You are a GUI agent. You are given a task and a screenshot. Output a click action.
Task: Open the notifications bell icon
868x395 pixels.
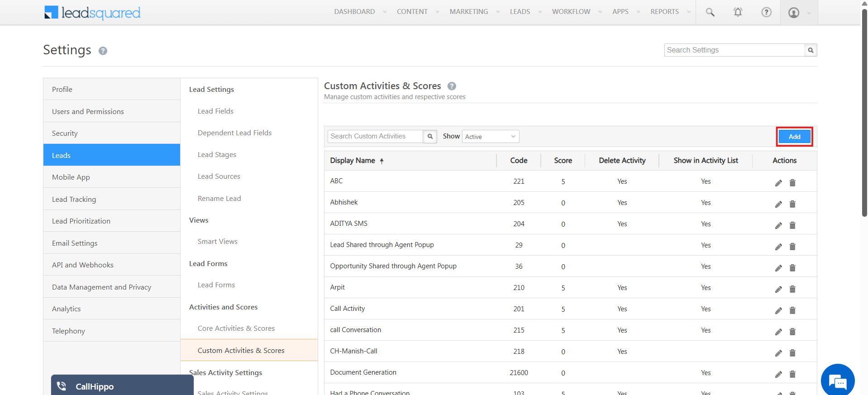pos(738,12)
